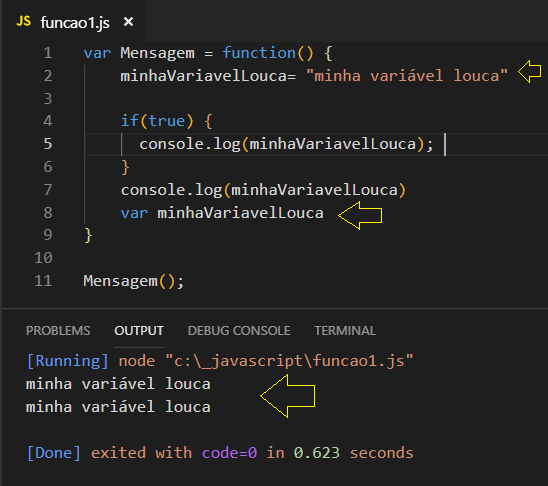Close the funcao1.js editor tab
The width and height of the screenshot is (548, 486).
[x=128, y=22]
